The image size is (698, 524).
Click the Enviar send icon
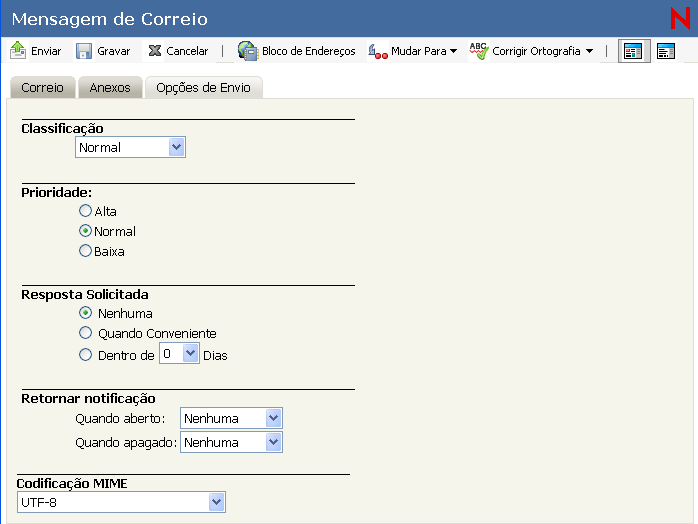18,50
